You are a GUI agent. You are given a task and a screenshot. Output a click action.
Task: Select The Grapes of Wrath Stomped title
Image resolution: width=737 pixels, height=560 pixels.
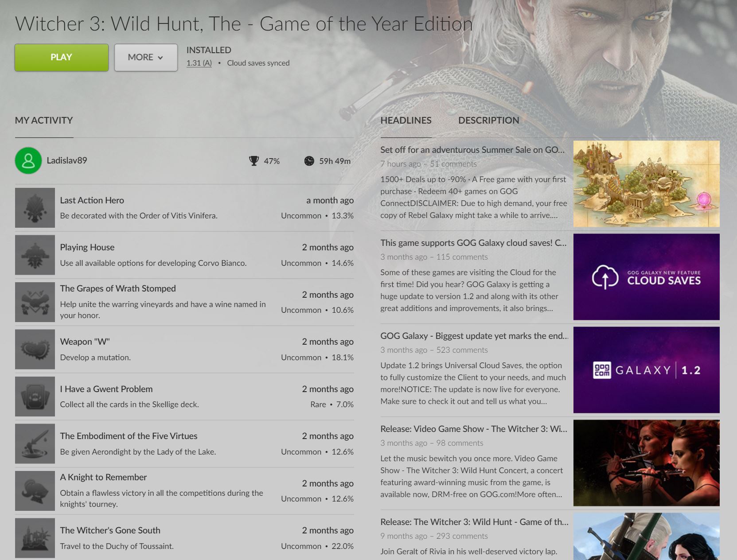pyautogui.click(x=118, y=288)
